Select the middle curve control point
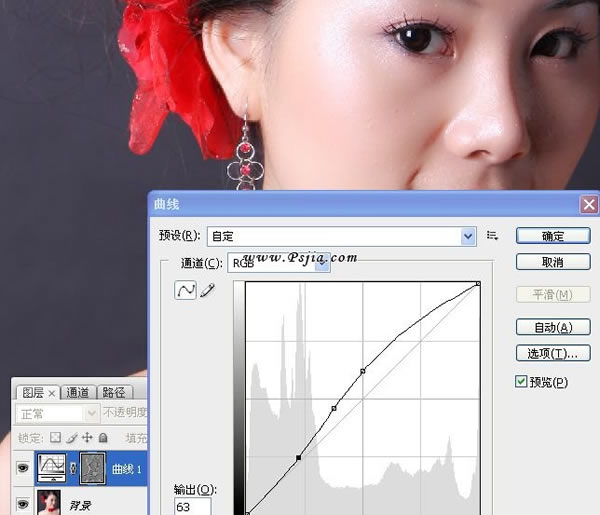Image resolution: width=600 pixels, height=515 pixels. (334, 409)
